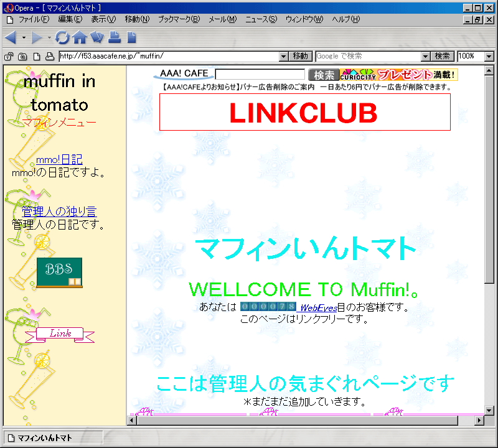The width and height of the screenshot is (498, 448).
Task: Expand the Google search dropdown arrow
Action: click(x=426, y=57)
